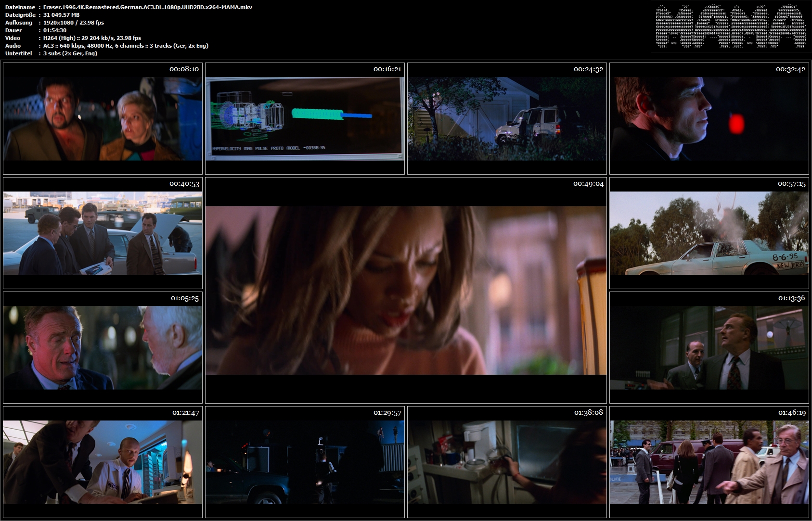Click the Audio label in the header
Screen dimensions: 812x521
pyautogui.click(x=13, y=46)
